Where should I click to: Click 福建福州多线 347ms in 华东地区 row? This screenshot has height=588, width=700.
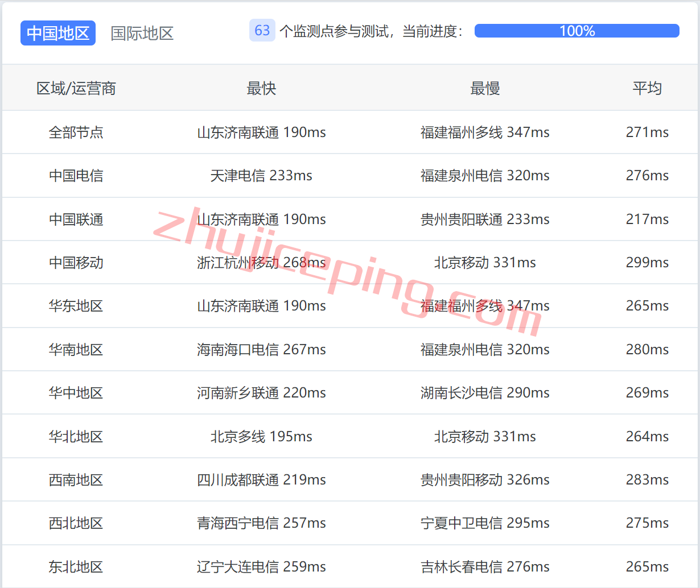tap(485, 306)
